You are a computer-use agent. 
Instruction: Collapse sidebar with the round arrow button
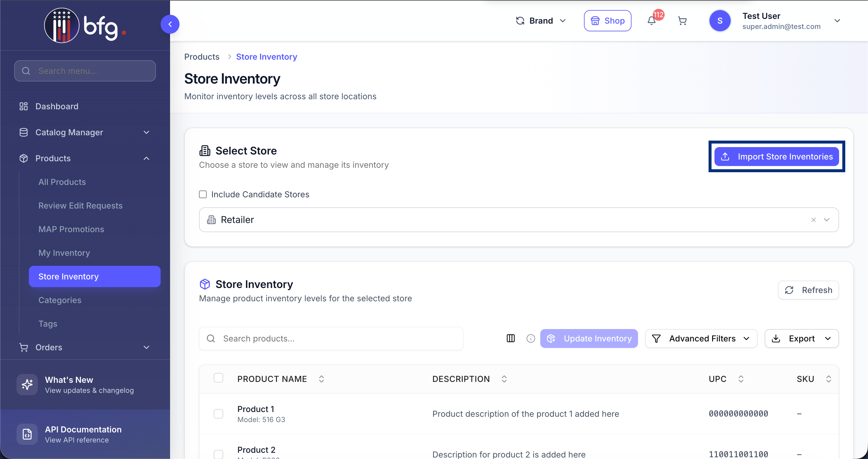click(170, 24)
